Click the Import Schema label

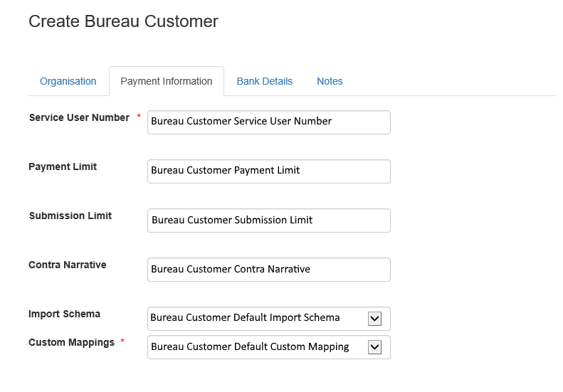click(64, 314)
